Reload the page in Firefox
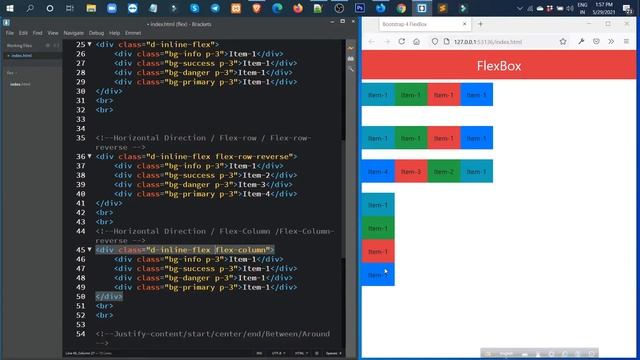Viewport: 640px width, 360px height. click(402, 42)
